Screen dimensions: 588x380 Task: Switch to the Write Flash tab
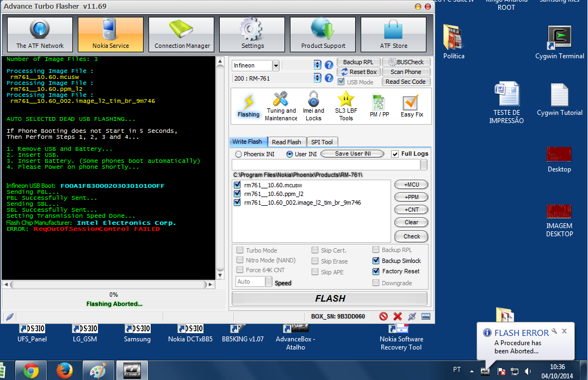(x=247, y=142)
